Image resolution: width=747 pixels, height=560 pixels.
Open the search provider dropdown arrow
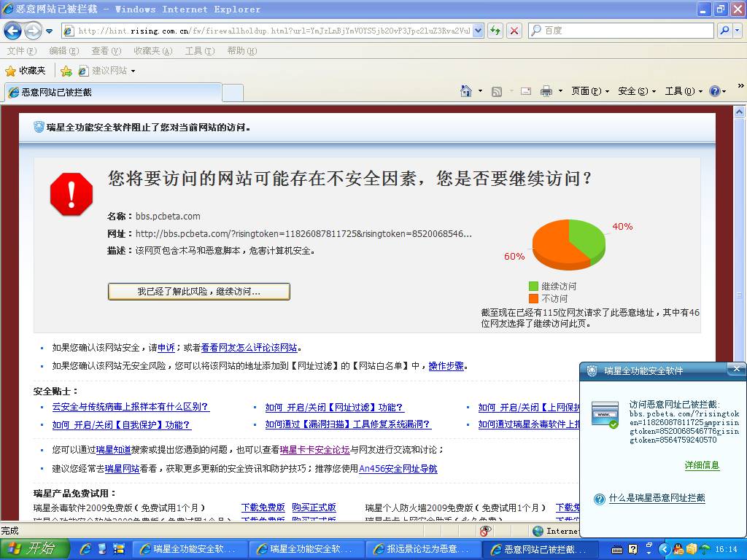coord(738,31)
